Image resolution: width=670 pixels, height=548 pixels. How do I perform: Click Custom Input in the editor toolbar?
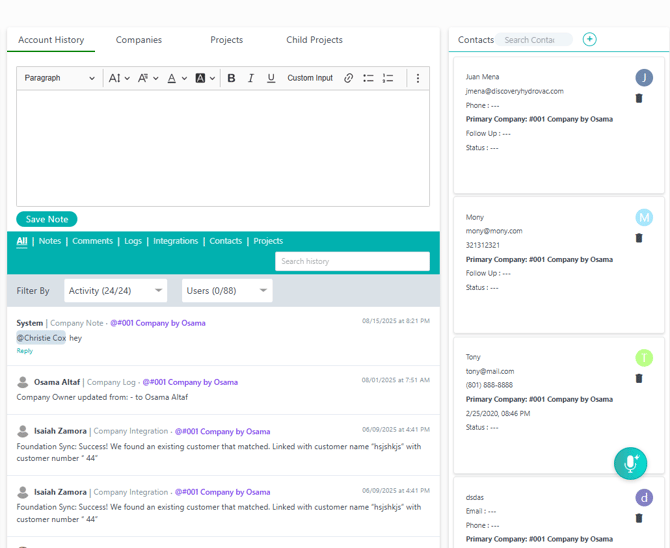pos(310,78)
